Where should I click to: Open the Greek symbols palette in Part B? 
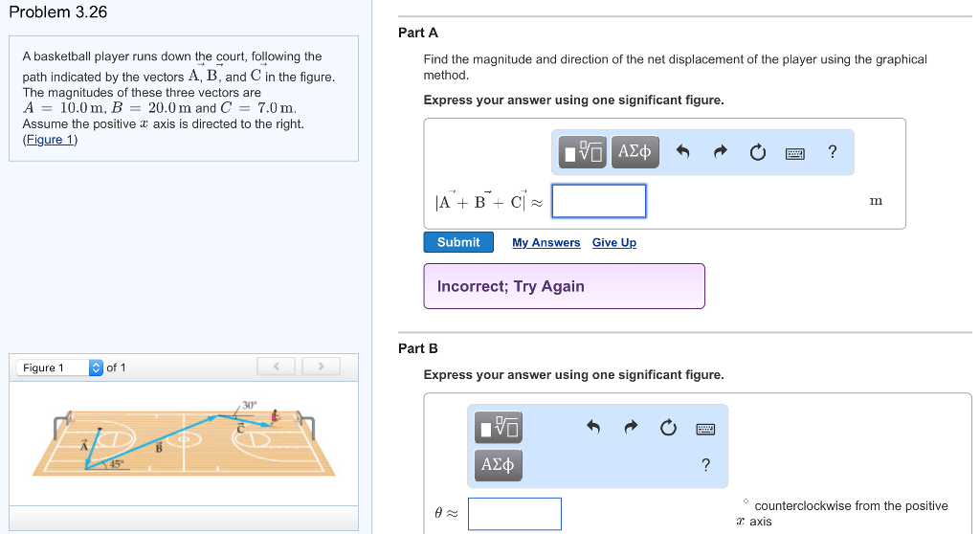(499, 465)
